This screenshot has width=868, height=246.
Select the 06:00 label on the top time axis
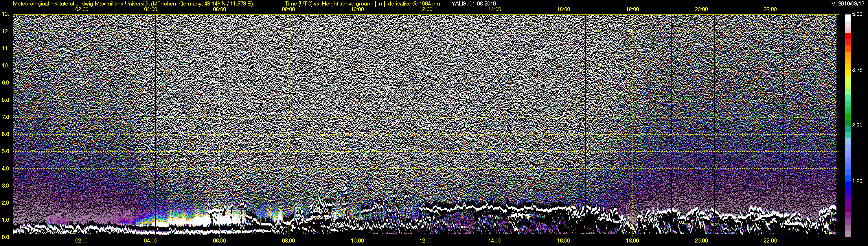tap(219, 10)
